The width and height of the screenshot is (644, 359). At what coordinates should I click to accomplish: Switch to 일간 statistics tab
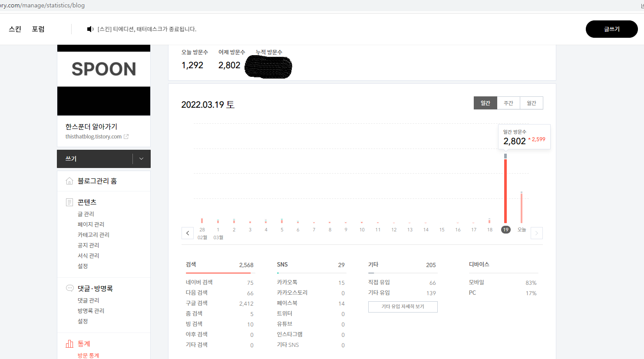pos(485,103)
